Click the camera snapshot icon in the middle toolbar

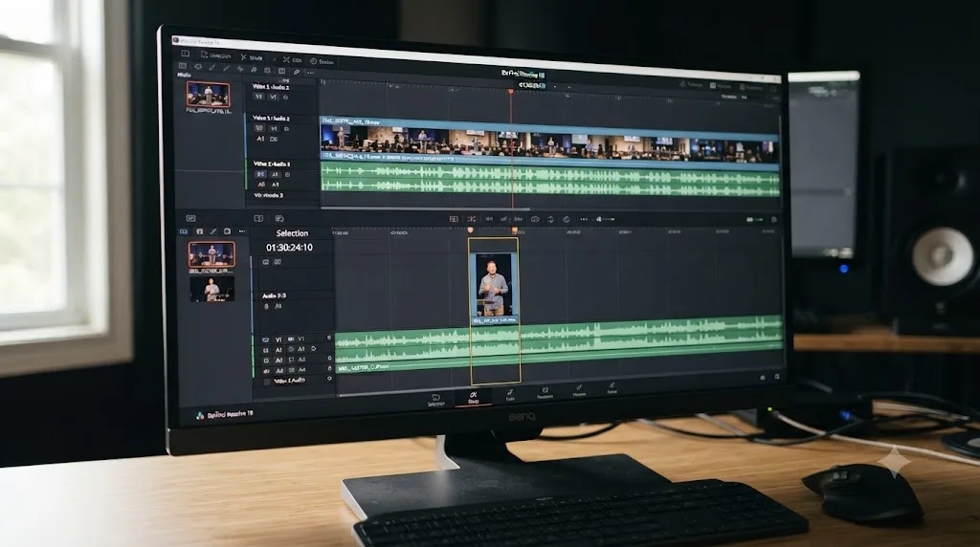[535, 219]
